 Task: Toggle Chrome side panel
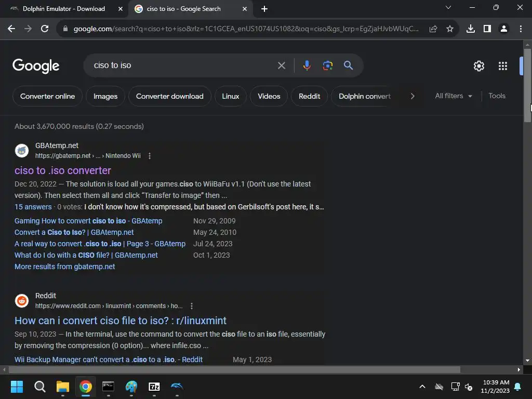click(x=487, y=29)
